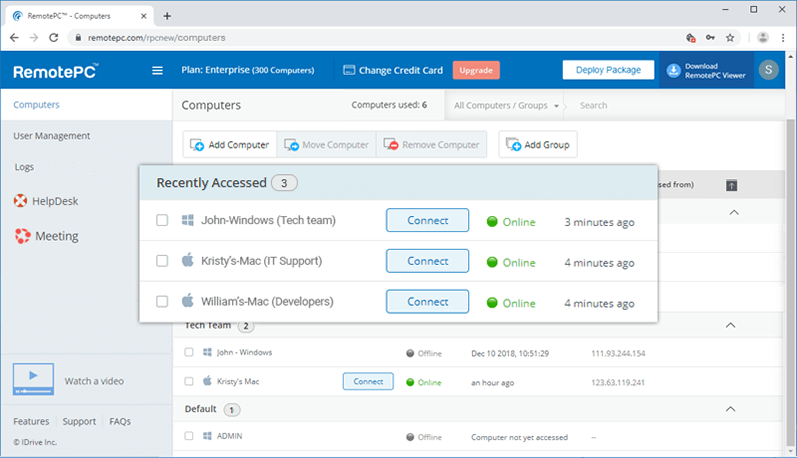Connect to Kristy's-Mac (IT Support)
797x458 pixels.
[427, 261]
